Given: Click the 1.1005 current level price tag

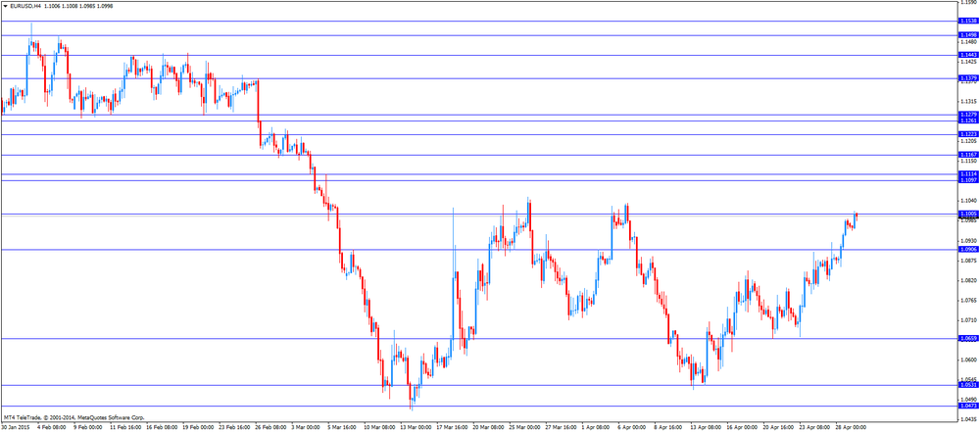Looking at the screenshot, I should pyautogui.click(x=967, y=214).
